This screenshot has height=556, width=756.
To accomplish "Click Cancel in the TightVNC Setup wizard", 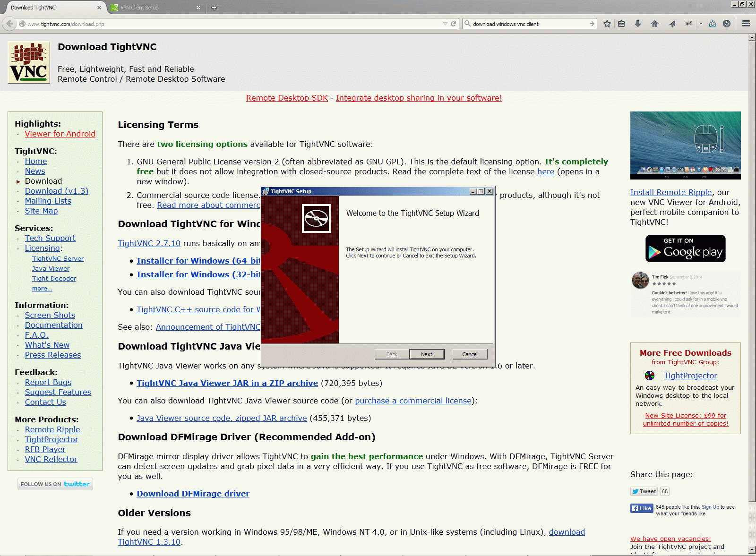I will tap(470, 354).
